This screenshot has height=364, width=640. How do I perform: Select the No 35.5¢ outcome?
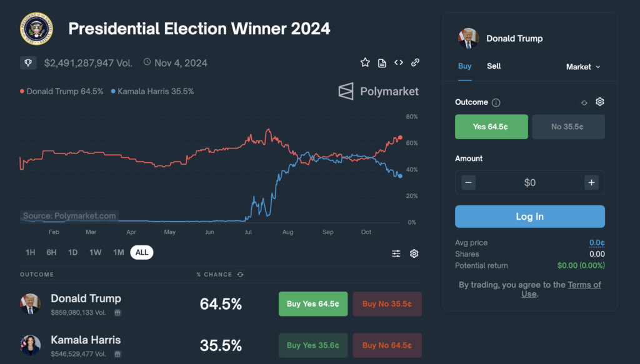click(x=568, y=127)
